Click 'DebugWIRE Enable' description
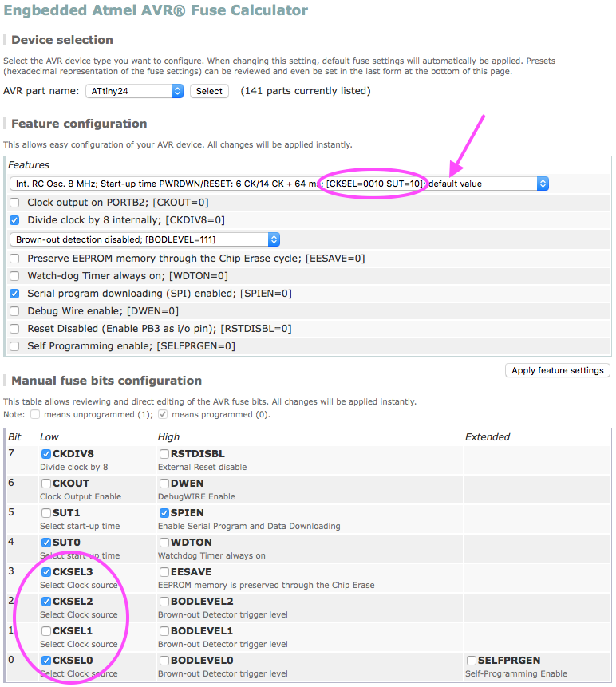 pos(197,496)
